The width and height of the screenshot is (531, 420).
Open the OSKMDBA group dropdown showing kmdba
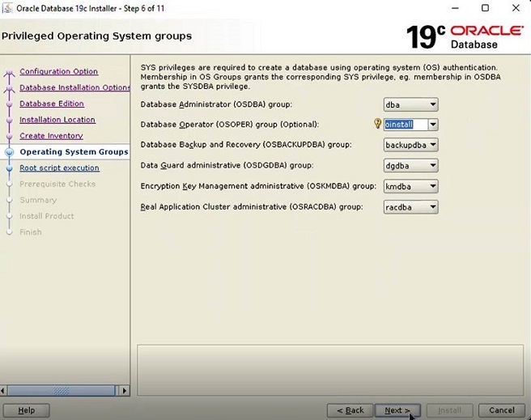(x=410, y=186)
